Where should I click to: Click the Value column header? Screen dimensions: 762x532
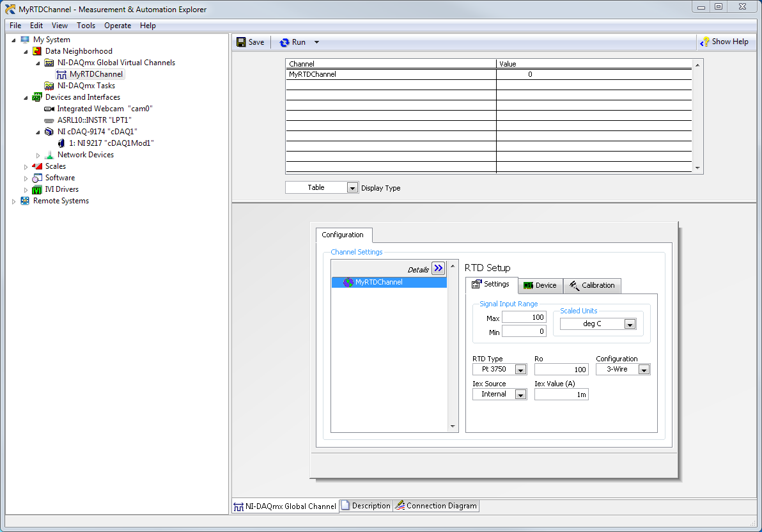pyautogui.click(x=594, y=64)
